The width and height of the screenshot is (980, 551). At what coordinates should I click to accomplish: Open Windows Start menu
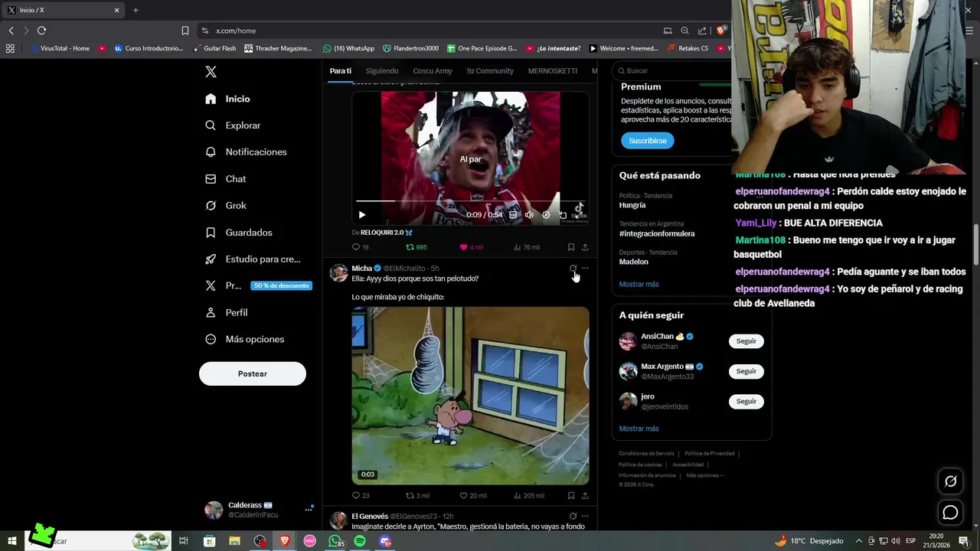pos(12,541)
